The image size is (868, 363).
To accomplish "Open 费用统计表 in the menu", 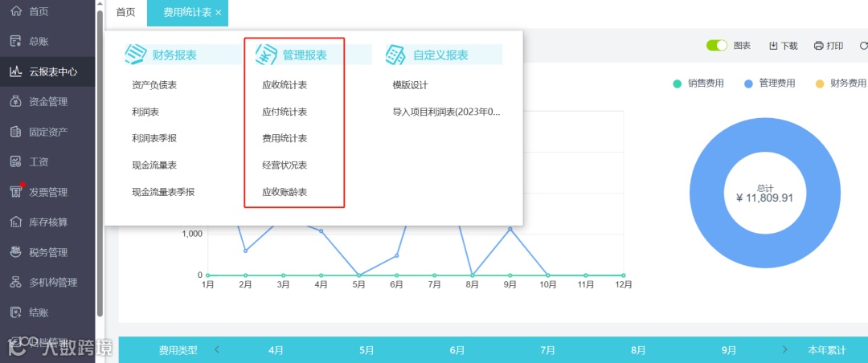I will 285,138.
